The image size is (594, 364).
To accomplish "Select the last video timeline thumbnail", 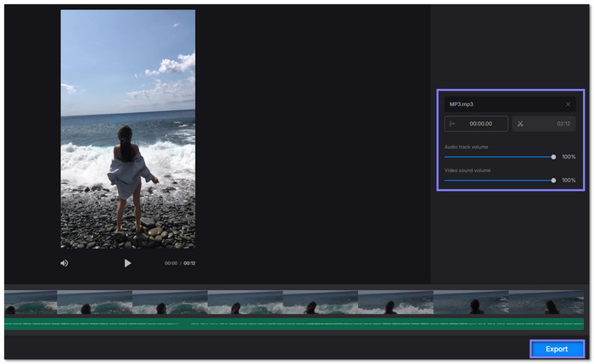I will click(546, 302).
